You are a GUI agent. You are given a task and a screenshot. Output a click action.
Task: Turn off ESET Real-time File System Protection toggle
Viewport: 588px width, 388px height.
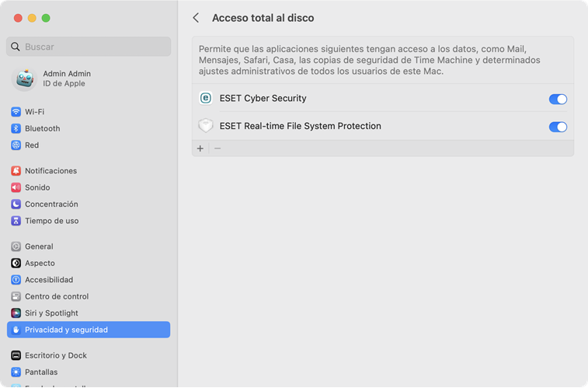click(x=558, y=127)
